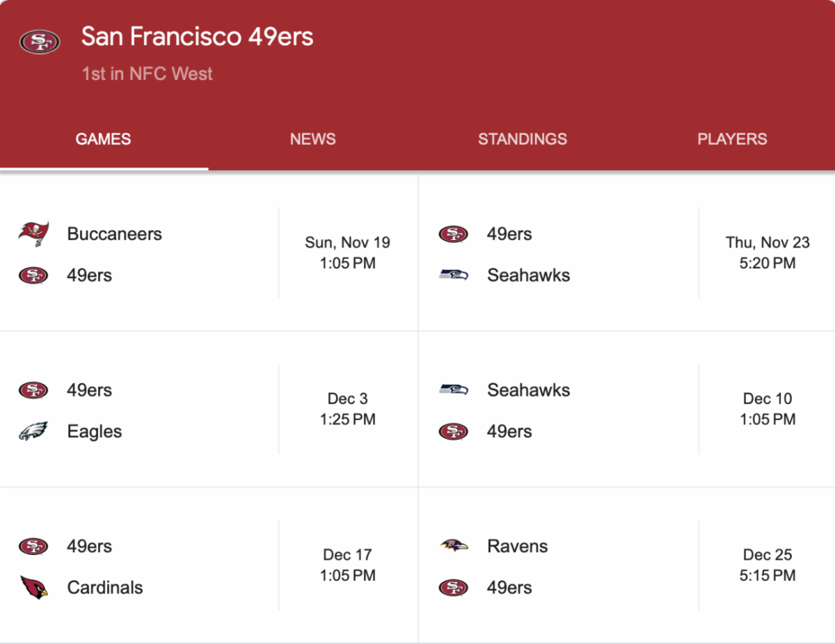
Task: Click the 49ers logo in the Buccaneers game
Action: (33, 275)
